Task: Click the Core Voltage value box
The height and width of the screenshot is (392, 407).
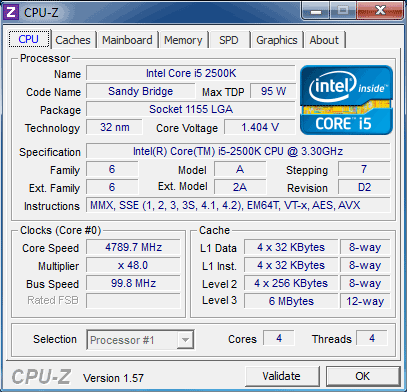Action: [x=260, y=127]
